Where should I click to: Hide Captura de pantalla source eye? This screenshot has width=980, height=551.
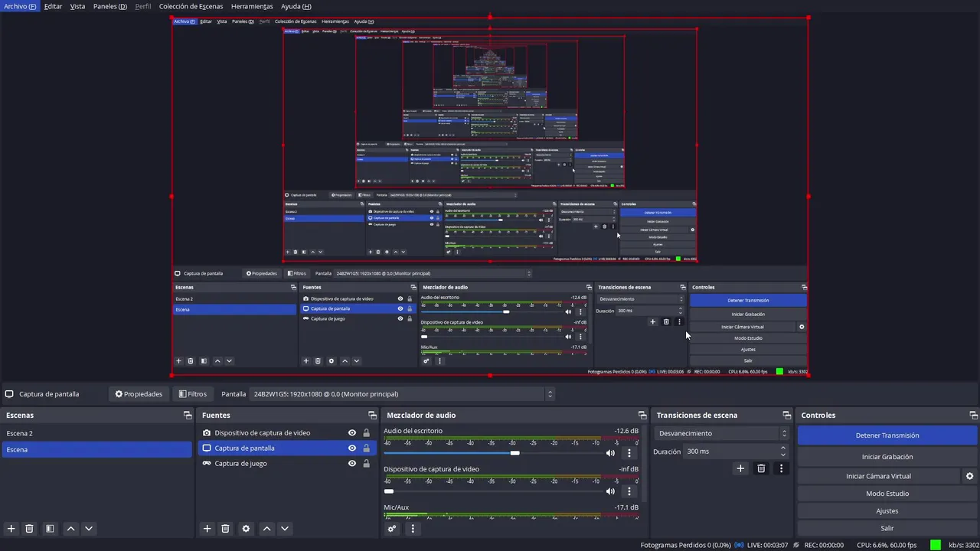[352, 448]
